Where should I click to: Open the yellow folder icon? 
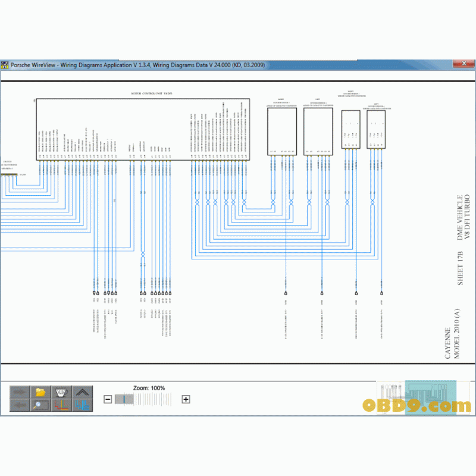tap(40, 392)
